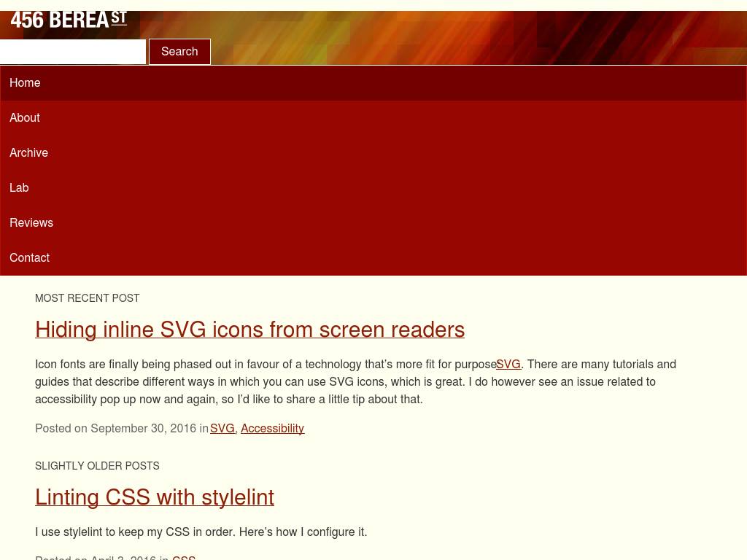This screenshot has height=560, width=747.
Task: Open the Contact page link
Action: [29, 258]
